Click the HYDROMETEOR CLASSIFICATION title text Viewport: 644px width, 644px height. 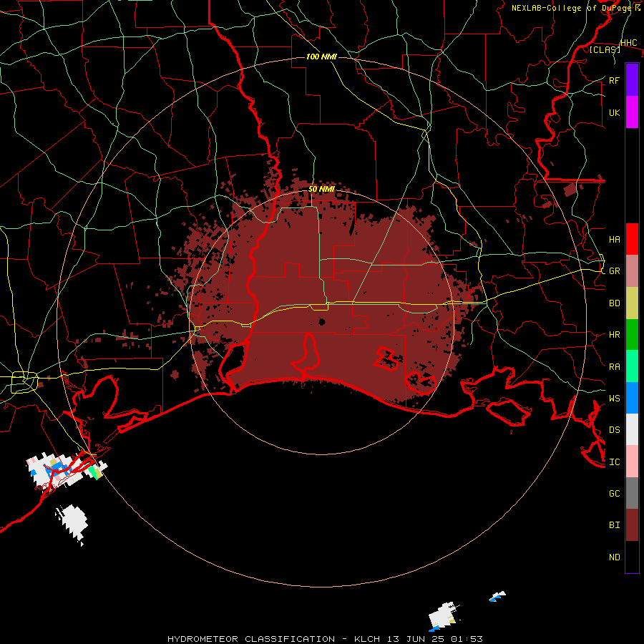(x=251, y=639)
